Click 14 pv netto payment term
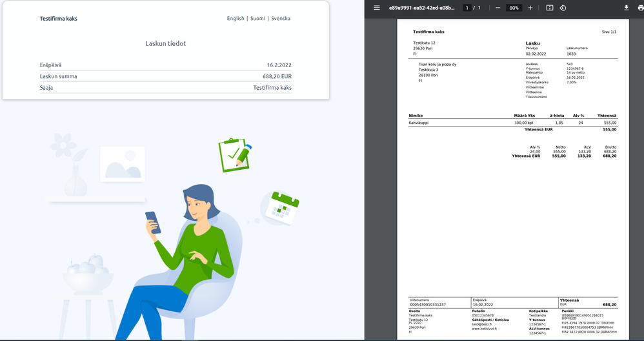Screen dimensions: 644x341 (x=576, y=72)
